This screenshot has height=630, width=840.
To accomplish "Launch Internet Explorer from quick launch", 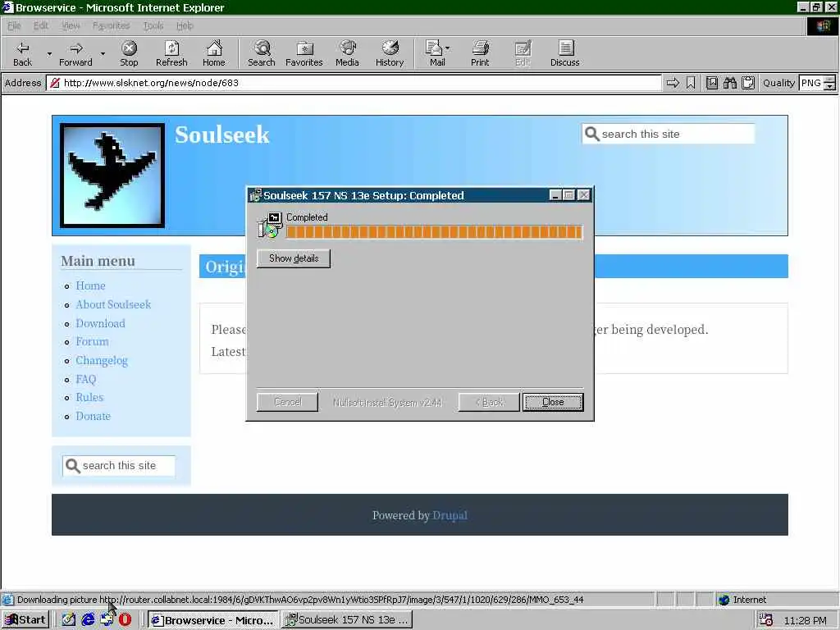I will tap(88, 620).
